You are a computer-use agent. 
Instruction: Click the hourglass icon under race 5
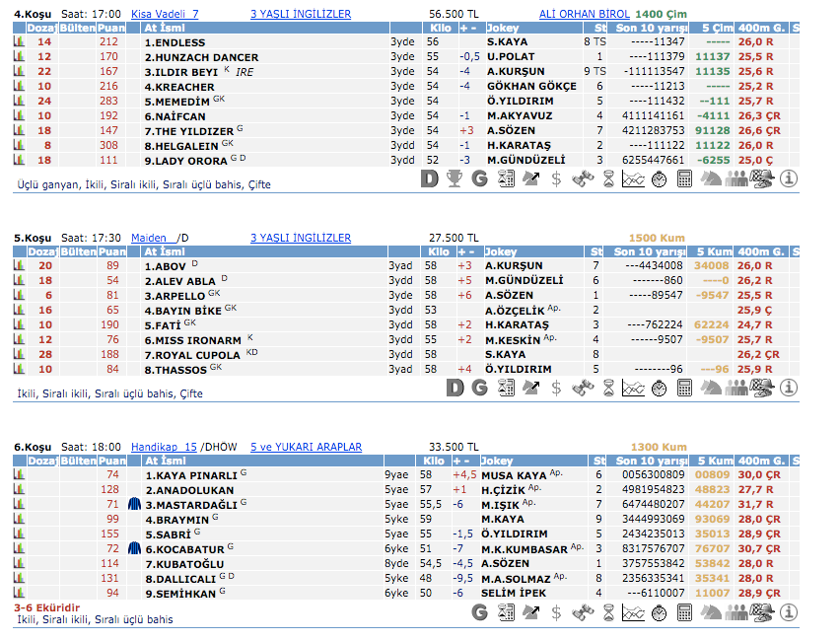608,388
